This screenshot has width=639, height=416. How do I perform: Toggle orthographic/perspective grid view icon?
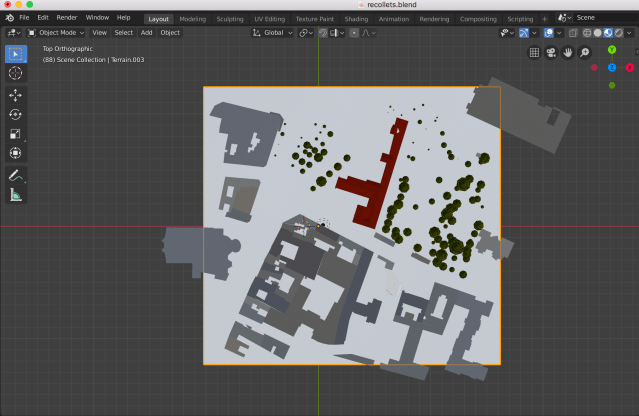pos(534,52)
